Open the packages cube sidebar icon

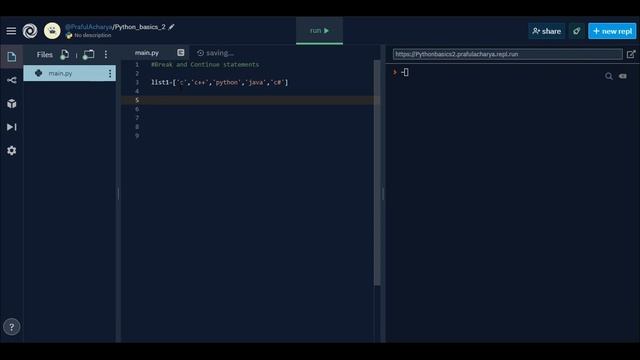click(11, 104)
